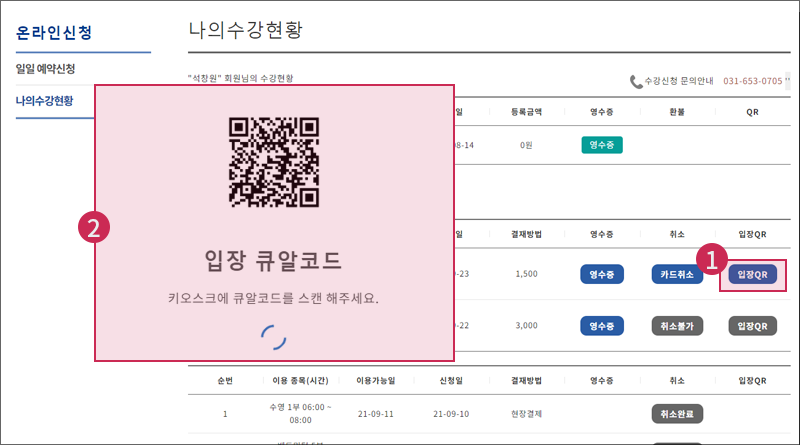Click the 21-09-10 application date cell
This screenshot has height=445, width=800.
(451, 414)
